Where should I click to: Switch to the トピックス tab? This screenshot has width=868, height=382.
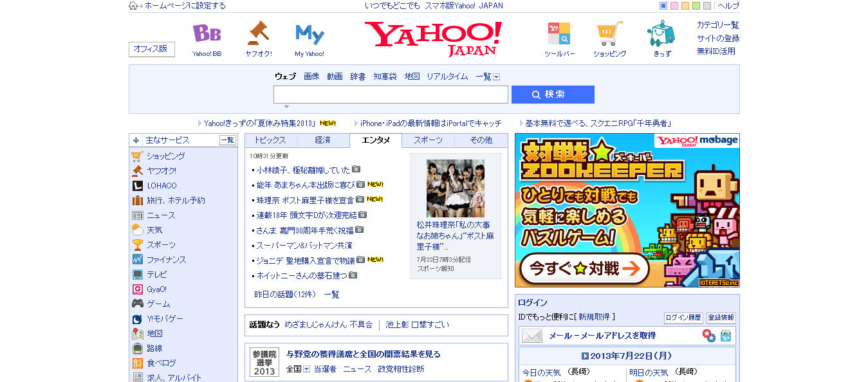pyautogui.click(x=270, y=140)
